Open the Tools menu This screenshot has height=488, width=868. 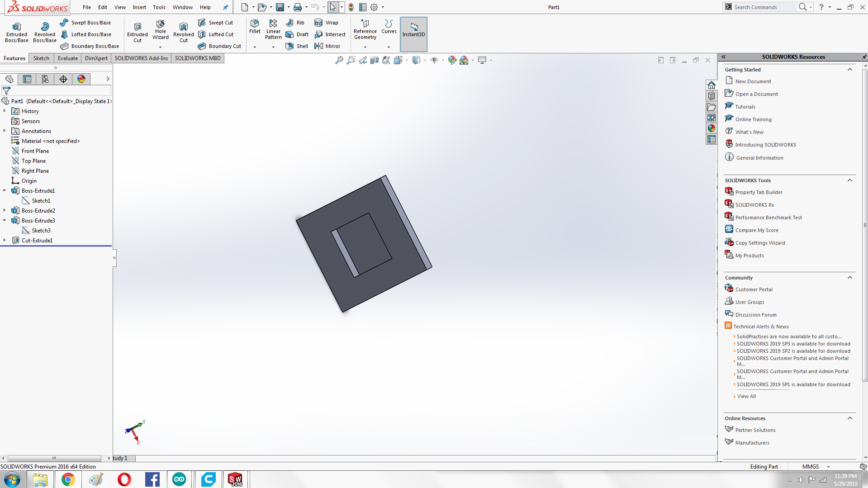pyautogui.click(x=159, y=7)
